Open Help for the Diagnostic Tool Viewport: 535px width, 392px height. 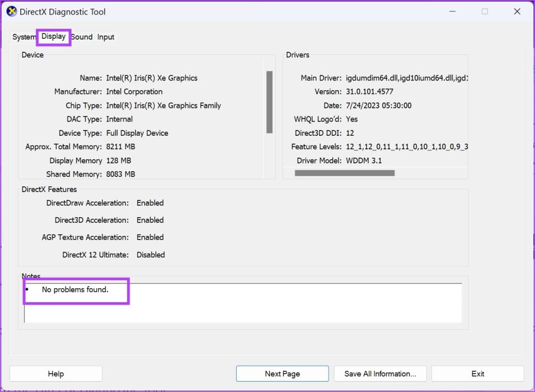[55, 373]
